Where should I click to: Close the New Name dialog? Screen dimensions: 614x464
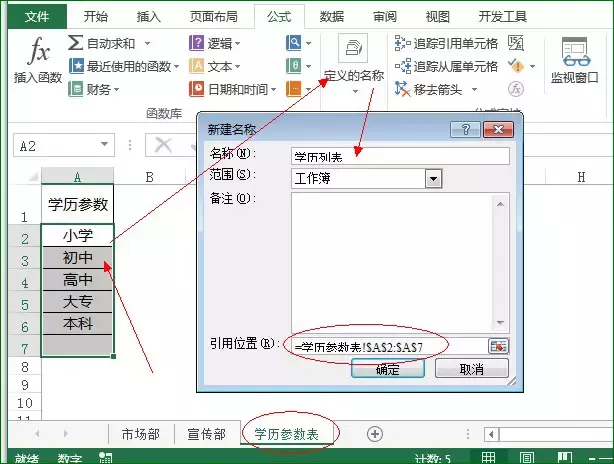(498, 129)
